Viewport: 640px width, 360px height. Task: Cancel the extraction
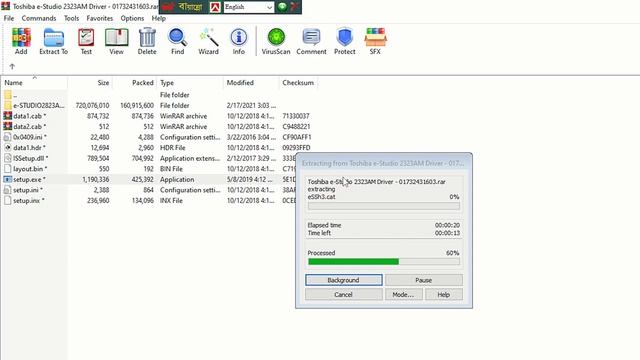click(x=344, y=294)
